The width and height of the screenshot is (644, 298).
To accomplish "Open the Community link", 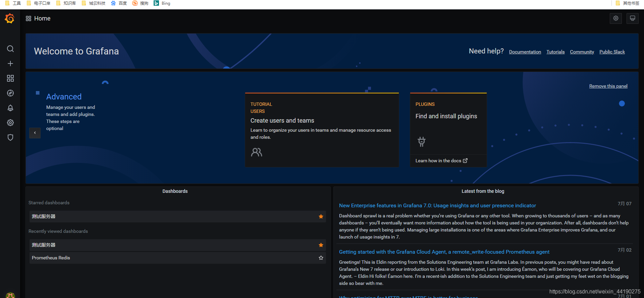I will point(582,52).
